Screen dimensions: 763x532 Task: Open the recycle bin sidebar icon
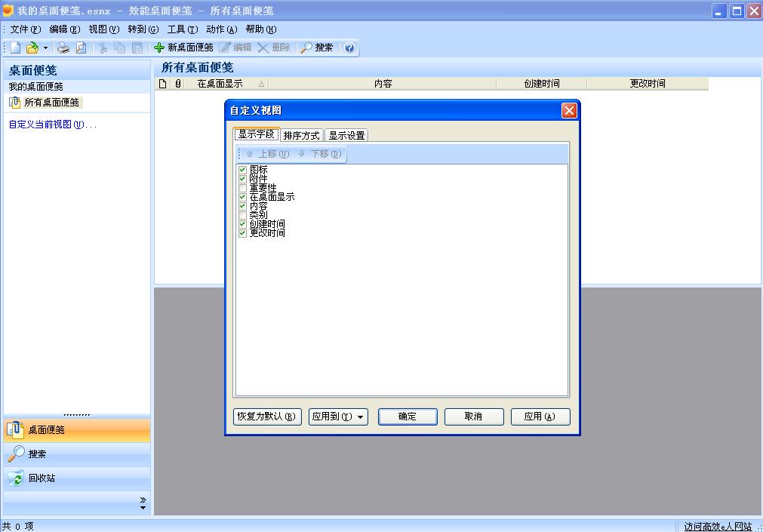pos(16,478)
